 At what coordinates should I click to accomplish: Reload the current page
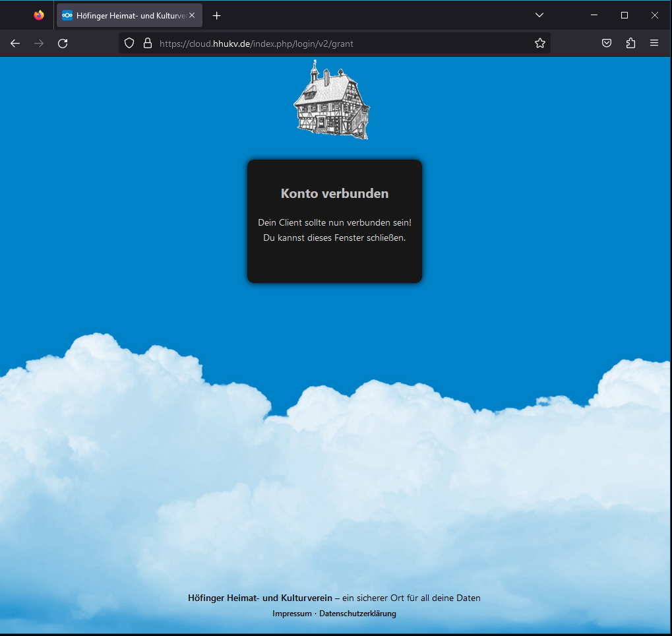[x=63, y=44]
